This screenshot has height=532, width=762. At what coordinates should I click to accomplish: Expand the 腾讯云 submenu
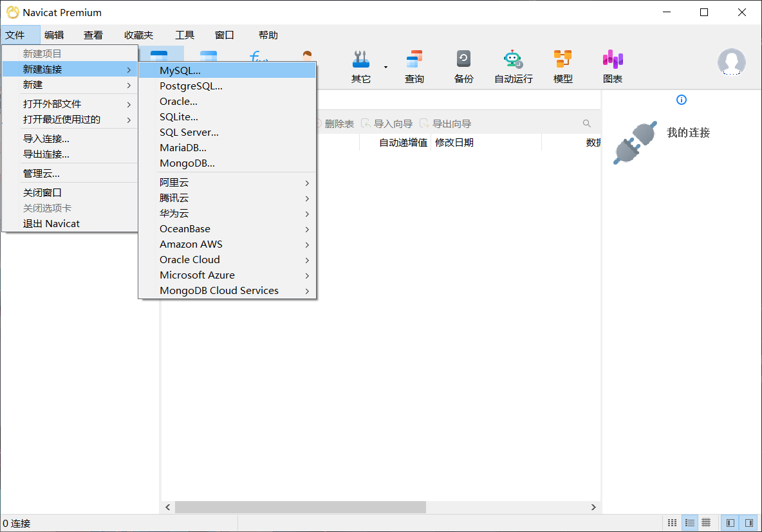click(x=227, y=198)
